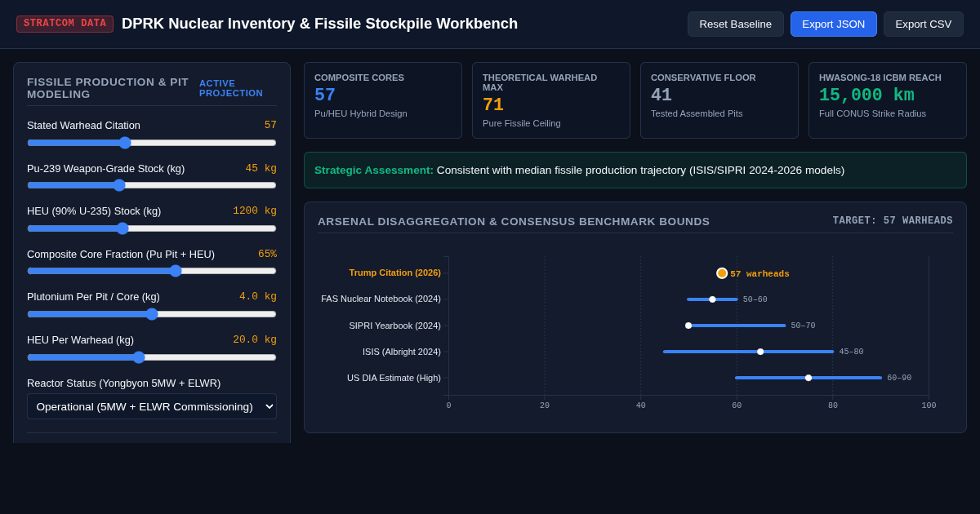The height and width of the screenshot is (514, 980).
Task: Adjust the HEU Per Warhead slider
Action: (x=152, y=357)
